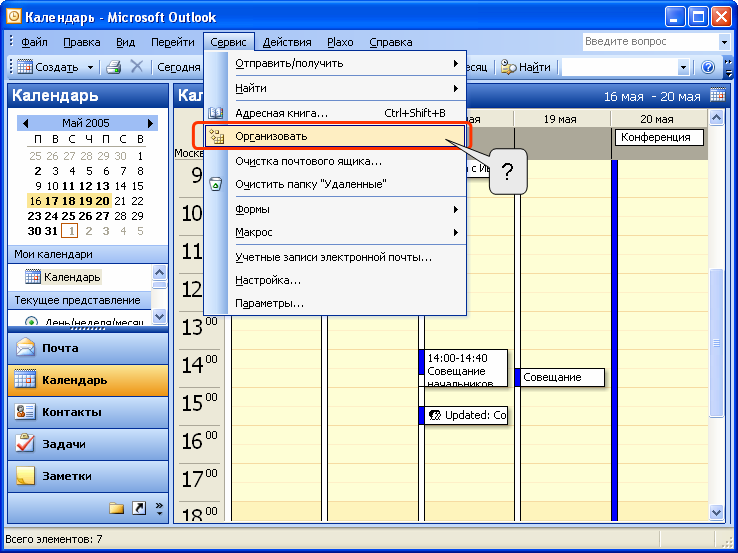Click the Shortcuts icon at bottom
738x553 pixels.
point(139,508)
